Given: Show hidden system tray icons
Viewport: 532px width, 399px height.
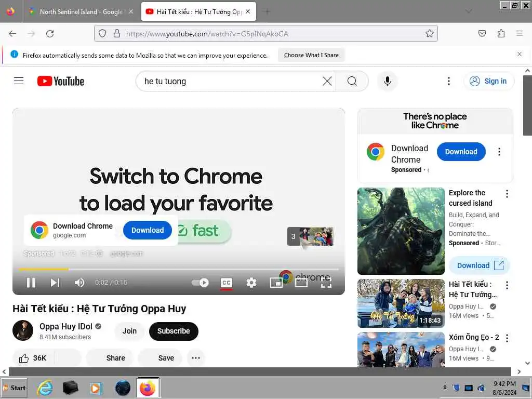Looking at the screenshot, I should 445,388.
